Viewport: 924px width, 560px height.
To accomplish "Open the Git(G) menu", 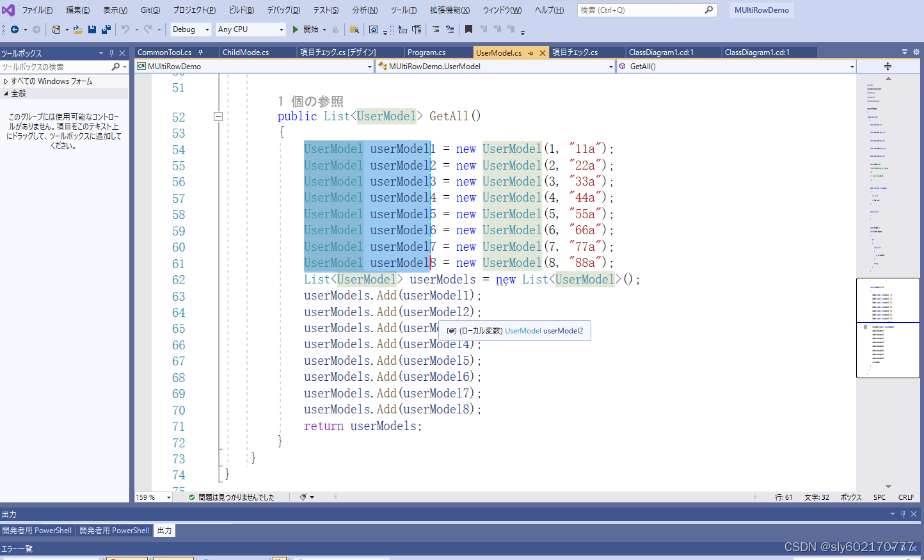I will coord(150,10).
